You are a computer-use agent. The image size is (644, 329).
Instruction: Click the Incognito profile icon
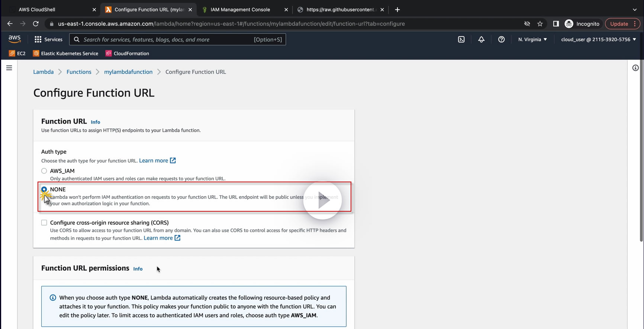[x=569, y=24]
